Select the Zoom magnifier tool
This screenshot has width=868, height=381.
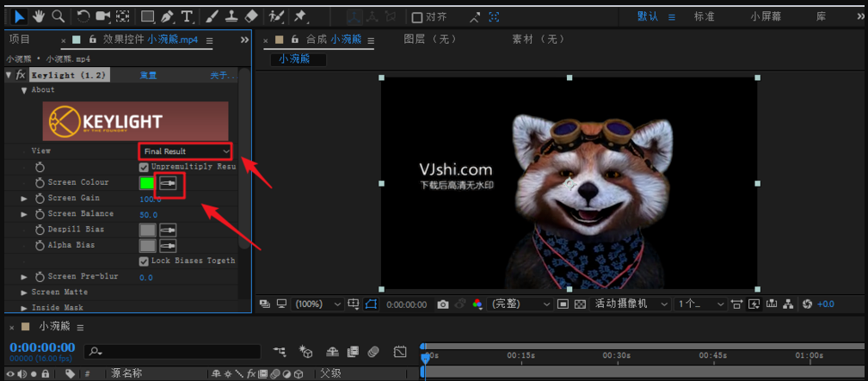[58, 16]
